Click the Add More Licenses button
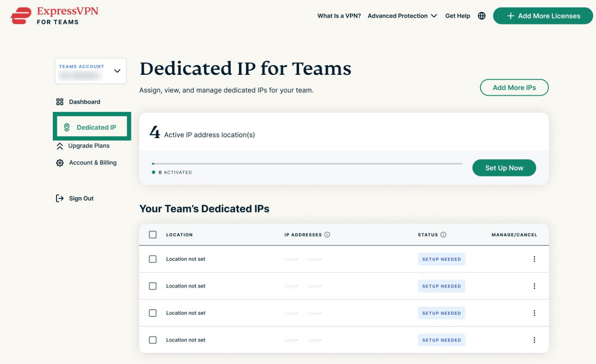This screenshot has height=364, width=596. (543, 16)
